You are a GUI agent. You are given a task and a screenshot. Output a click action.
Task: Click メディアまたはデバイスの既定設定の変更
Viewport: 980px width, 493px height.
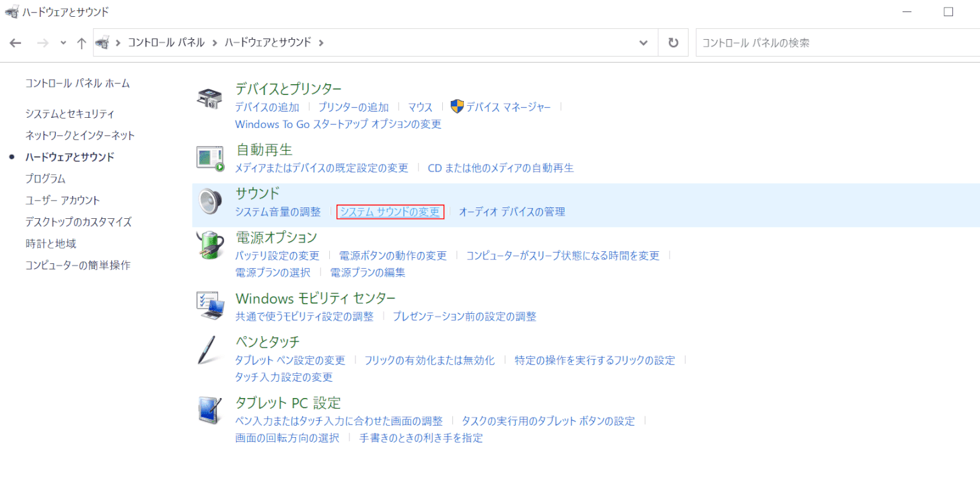pyautogui.click(x=322, y=168)
